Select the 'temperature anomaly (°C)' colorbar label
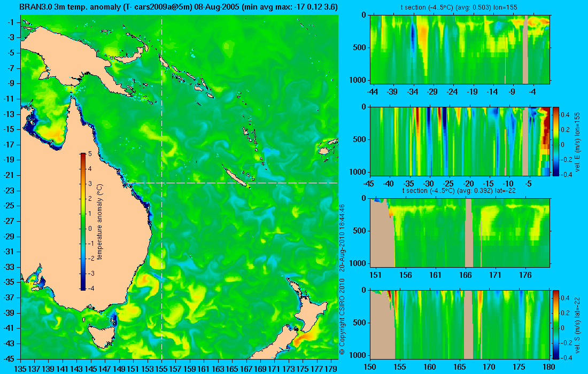 [x=100, y=221]
